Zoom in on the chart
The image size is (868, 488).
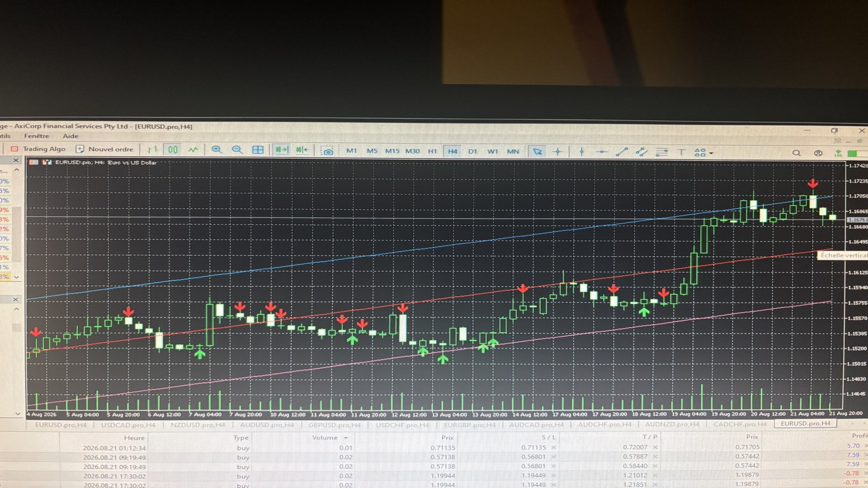point(217,150)
